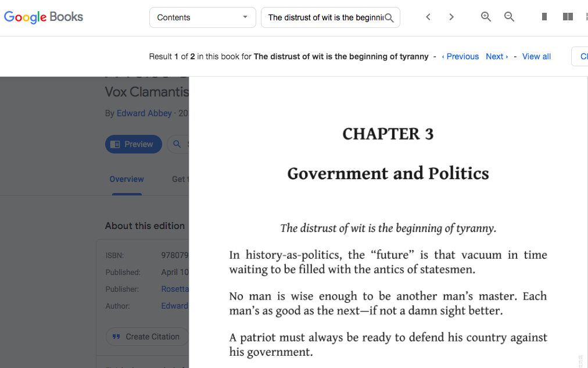Zoom in on the book page
Viewport: 588px width, 368px height.
click(486, 17)
